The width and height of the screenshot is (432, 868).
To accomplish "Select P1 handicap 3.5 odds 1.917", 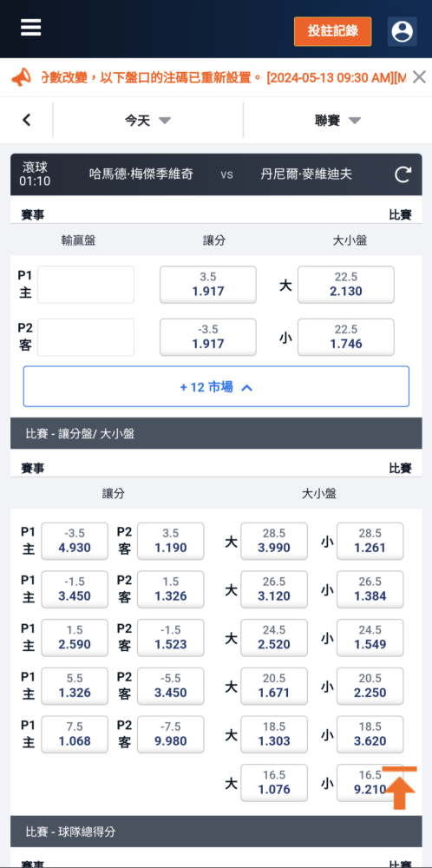I will pos(208,285).
